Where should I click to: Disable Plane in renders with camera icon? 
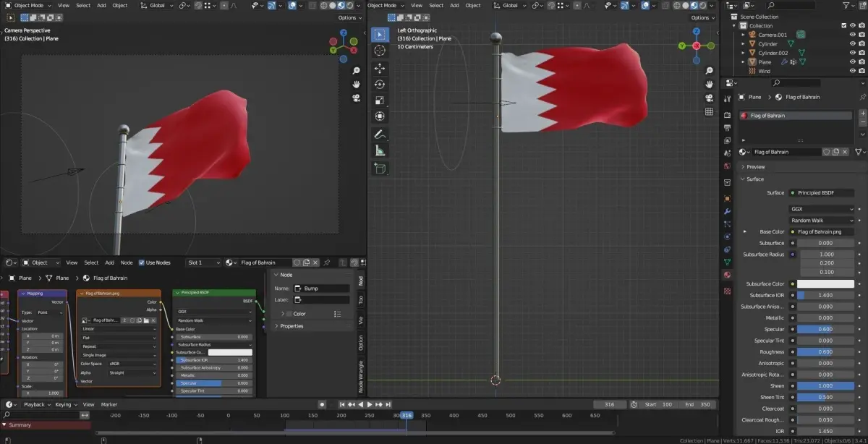863,62
